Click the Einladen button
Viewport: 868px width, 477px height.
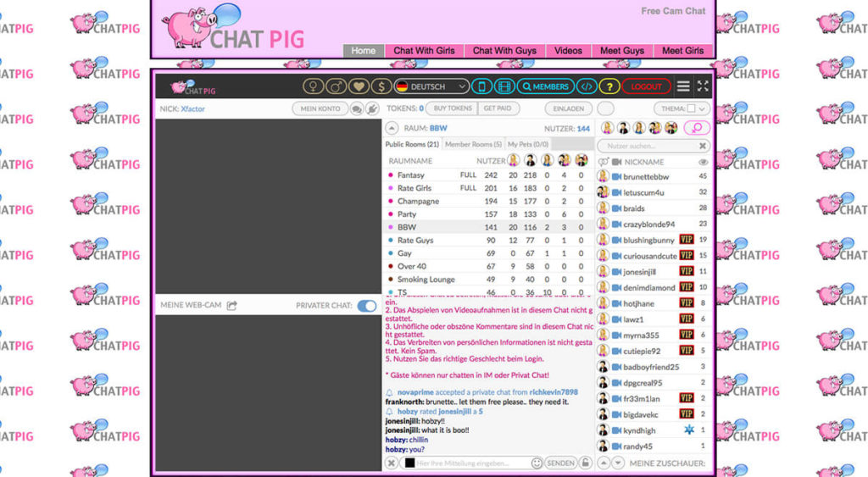[x=569, y=109]
